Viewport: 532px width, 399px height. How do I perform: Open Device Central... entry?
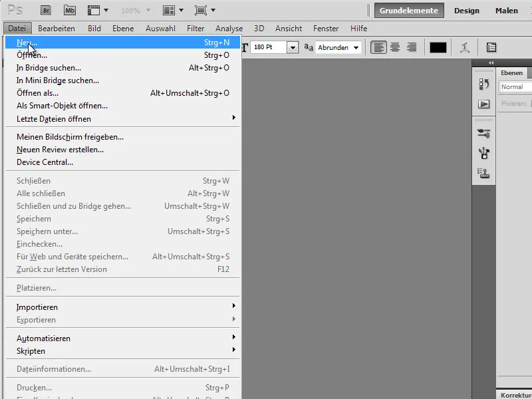click(x=123, y=162)
